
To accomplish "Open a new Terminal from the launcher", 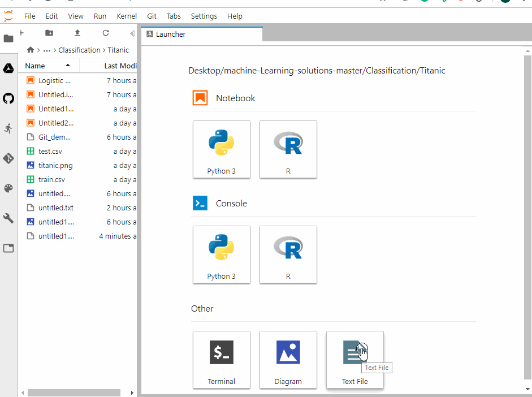I will click(x=222, y=360).
